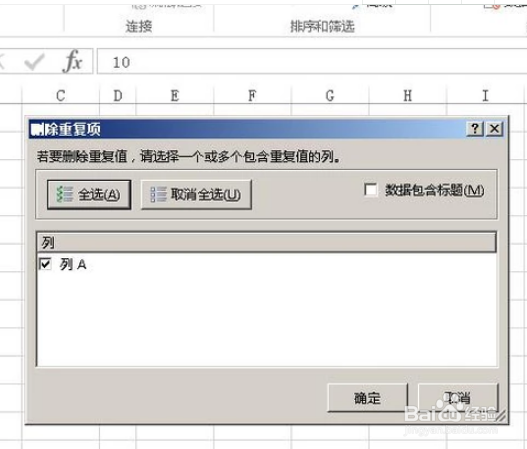This screenshot has height=449, width=527.
Task: Confirm with the 确定 button
Action: (367, 398)
